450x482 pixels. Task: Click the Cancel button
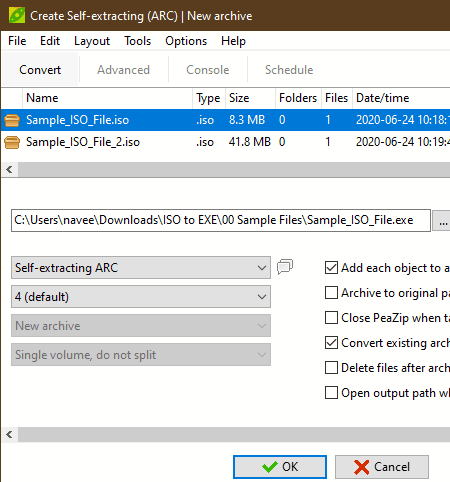(x=382, y=467)
